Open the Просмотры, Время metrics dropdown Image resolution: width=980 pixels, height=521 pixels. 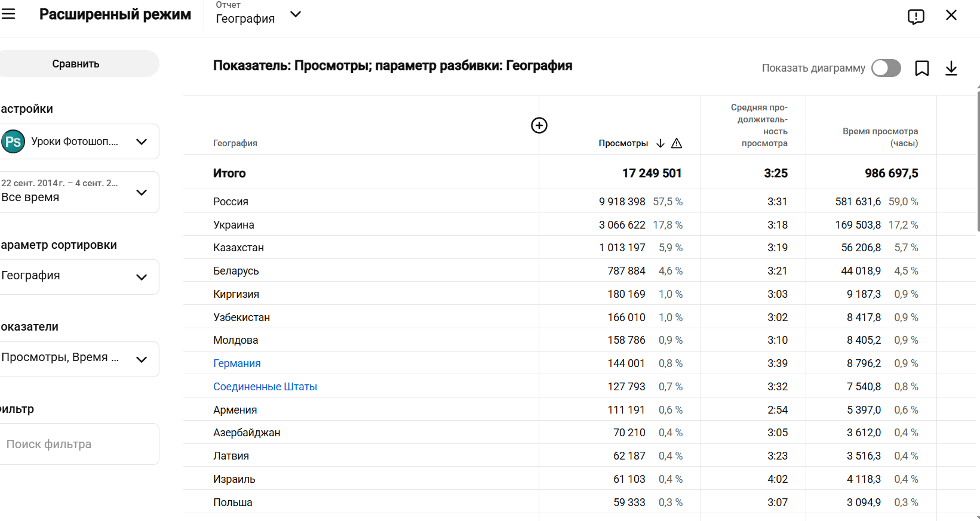pos(78,359)
